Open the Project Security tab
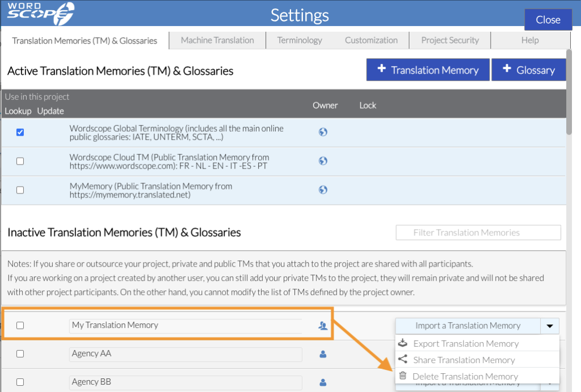Image resolution: width=581 pixels, height=392 pixels. click(x=450, y=40)
